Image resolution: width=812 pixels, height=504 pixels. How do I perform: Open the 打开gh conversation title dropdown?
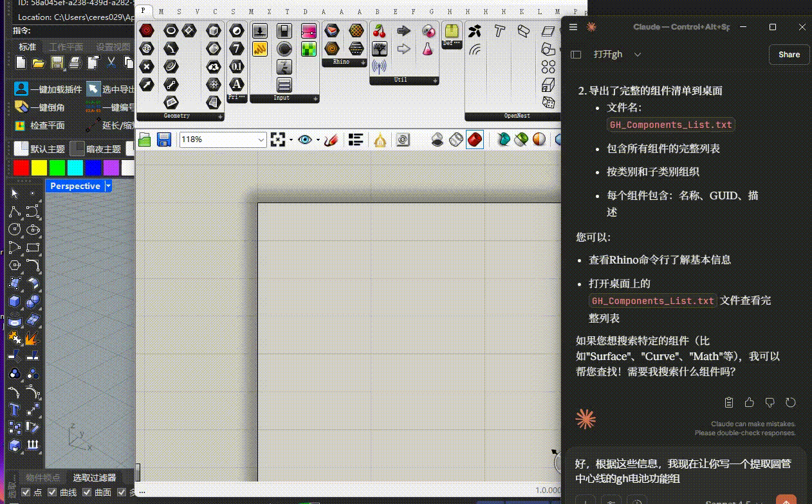tap(638, 55)
